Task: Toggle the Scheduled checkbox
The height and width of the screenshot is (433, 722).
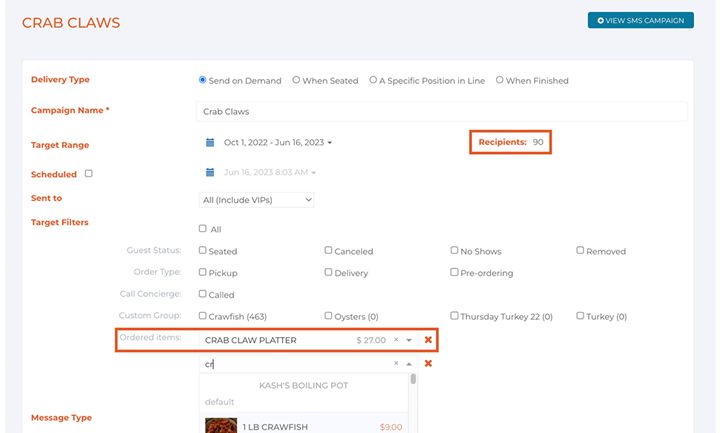Action: point(88,174)
